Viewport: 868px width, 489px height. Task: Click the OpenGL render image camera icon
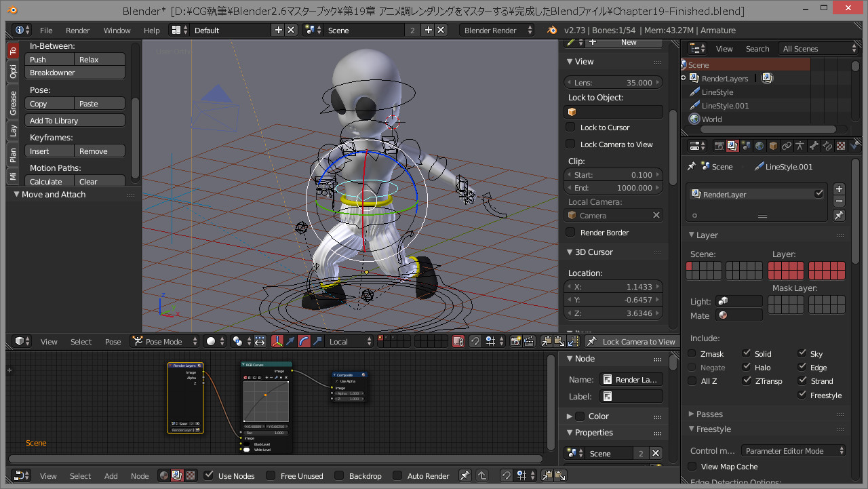coord(515,342)
